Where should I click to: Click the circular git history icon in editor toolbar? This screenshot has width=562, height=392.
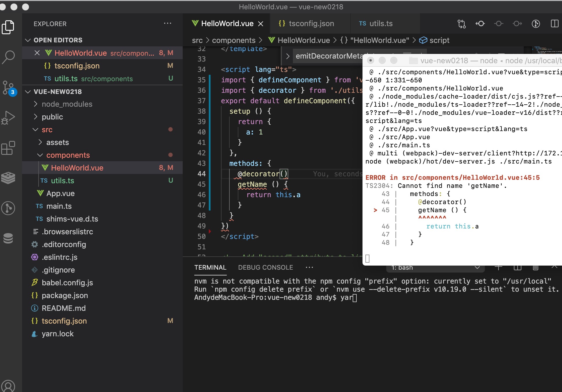(536, 24)
